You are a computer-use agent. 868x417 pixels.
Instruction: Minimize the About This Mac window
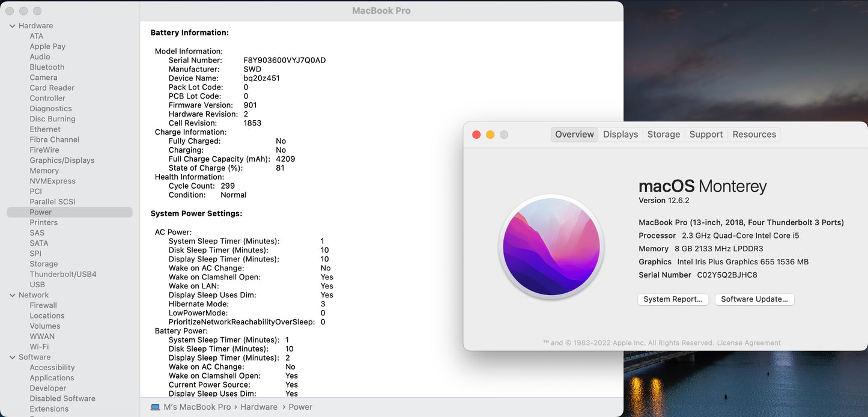[490, 135]
